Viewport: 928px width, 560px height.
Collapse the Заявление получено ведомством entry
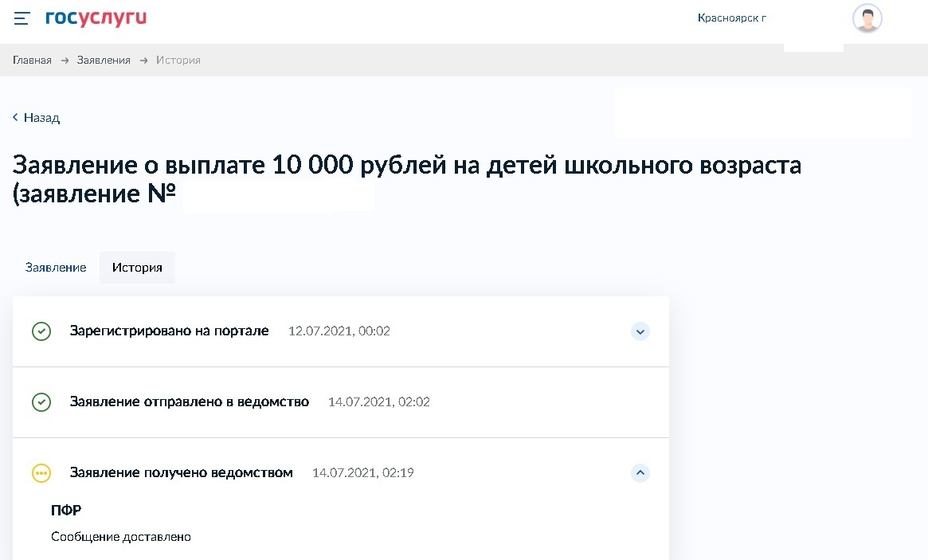pyautogui.click(x=640, y=473)
